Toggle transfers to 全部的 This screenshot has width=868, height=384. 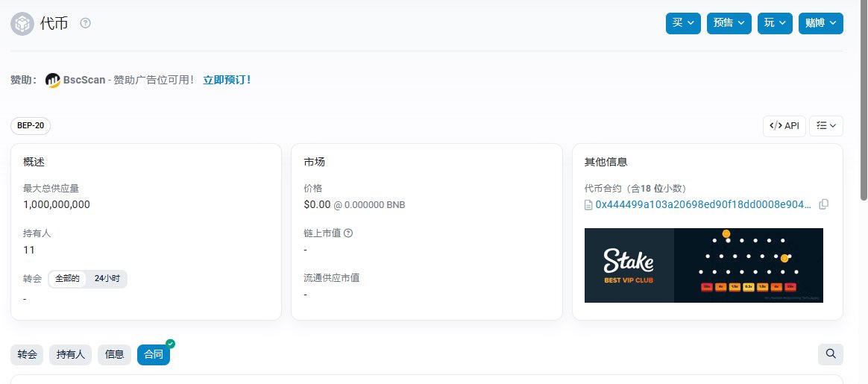67,278
